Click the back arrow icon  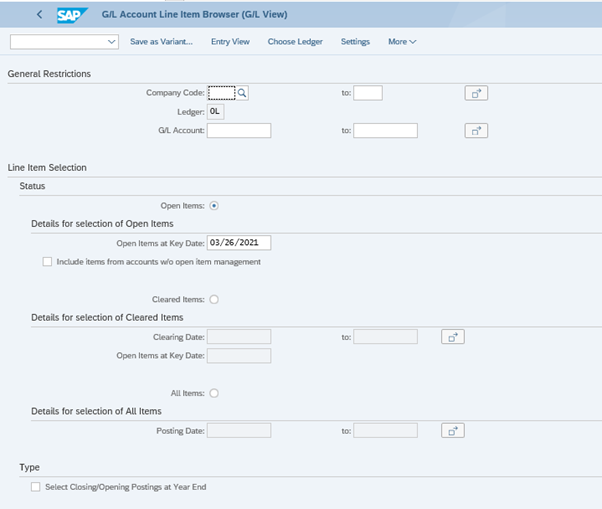pos(39,14)
